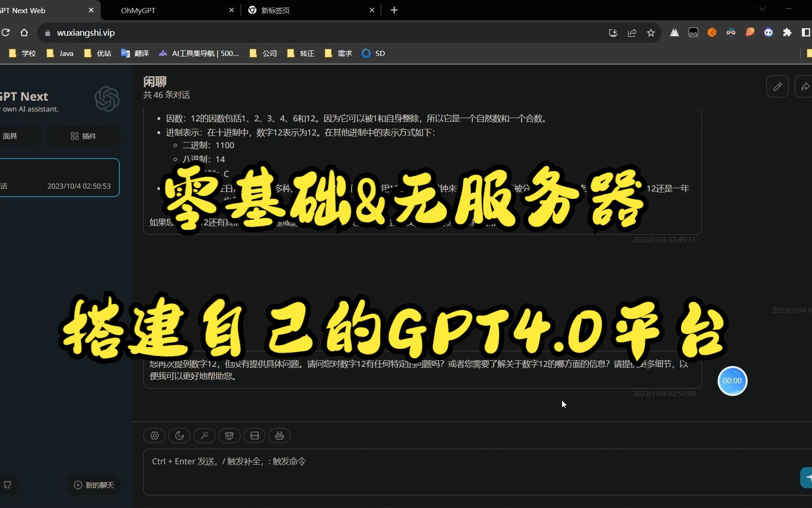
Task: Click the ChatGPT logo in sidebar
Action: (107, 99)
